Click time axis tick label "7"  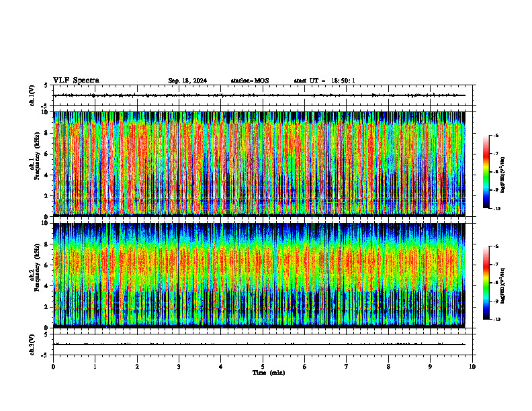pos(347,367)
